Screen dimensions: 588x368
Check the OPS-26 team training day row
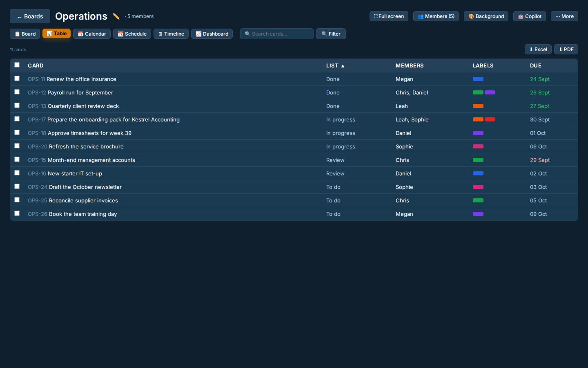(x=17, y=213)
